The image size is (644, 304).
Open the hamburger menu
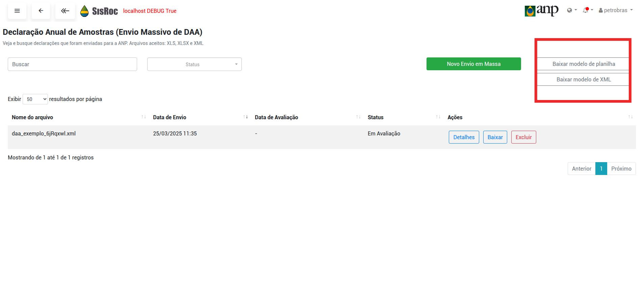[17, 11]
